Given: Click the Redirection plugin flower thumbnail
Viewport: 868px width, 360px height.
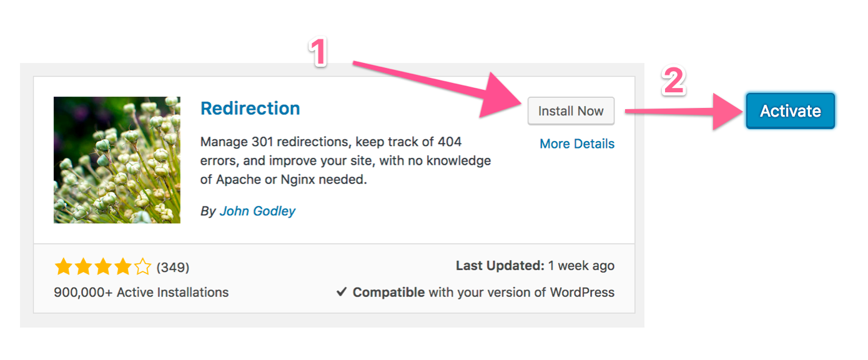Looking at the screenshot, I should pos(117,160).
